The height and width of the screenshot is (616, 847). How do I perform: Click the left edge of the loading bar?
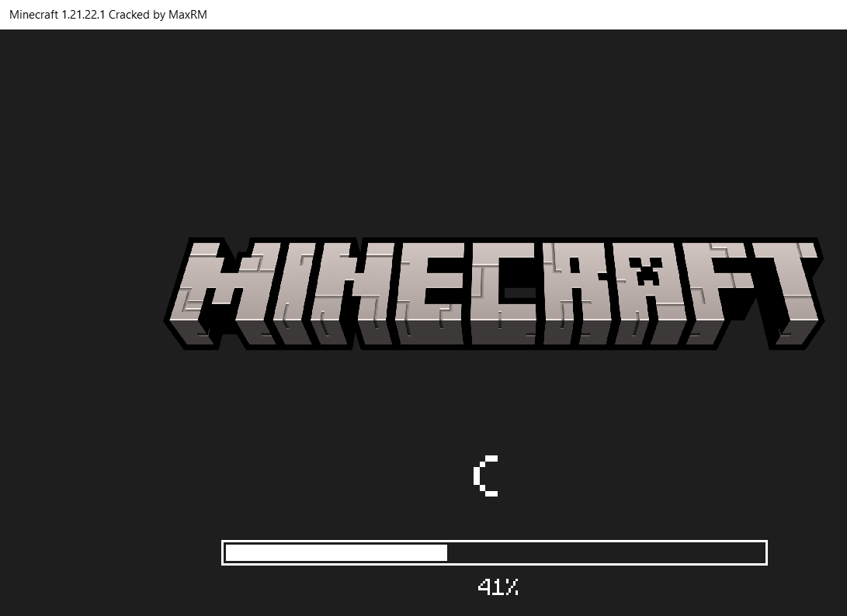(x=224, y=552)
